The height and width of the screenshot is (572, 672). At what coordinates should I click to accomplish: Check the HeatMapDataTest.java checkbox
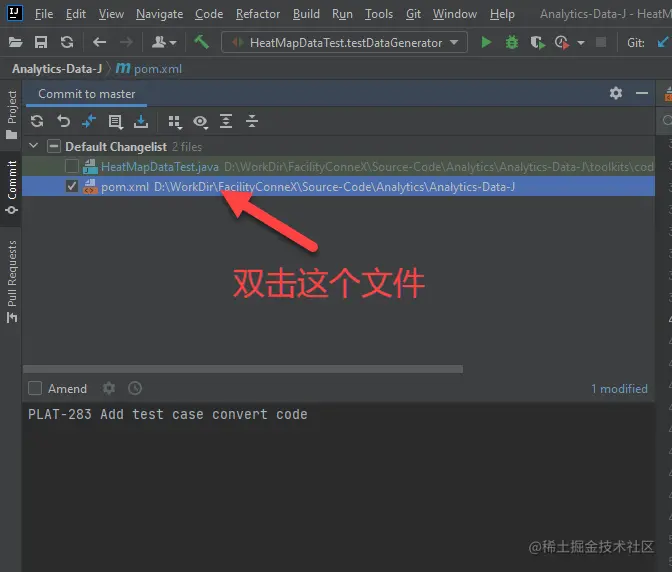(x=72, y=166)
